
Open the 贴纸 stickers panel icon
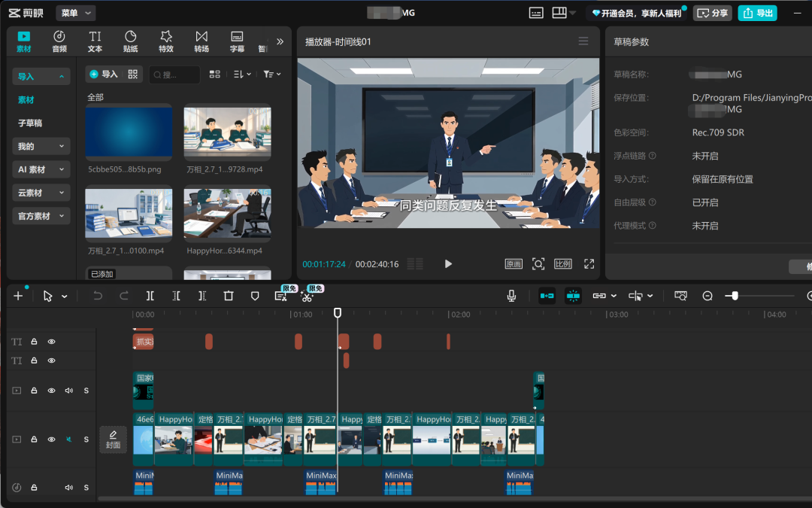click(131, 41)
